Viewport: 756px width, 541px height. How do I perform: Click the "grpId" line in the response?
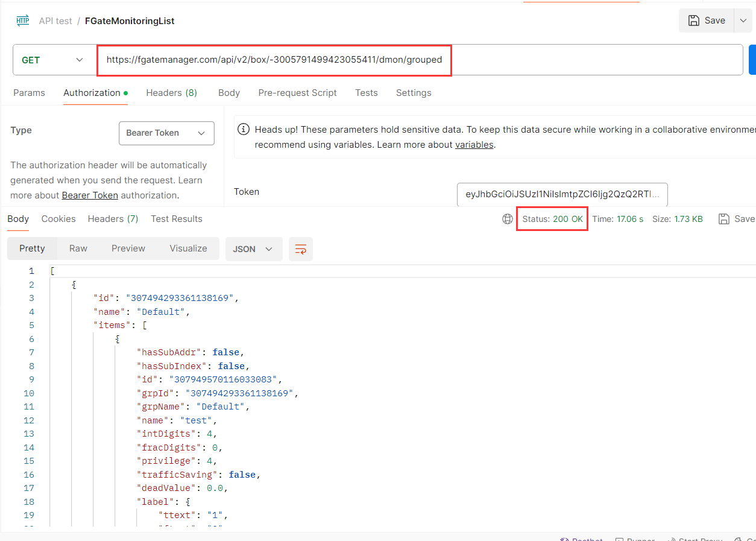coord(218,393)
